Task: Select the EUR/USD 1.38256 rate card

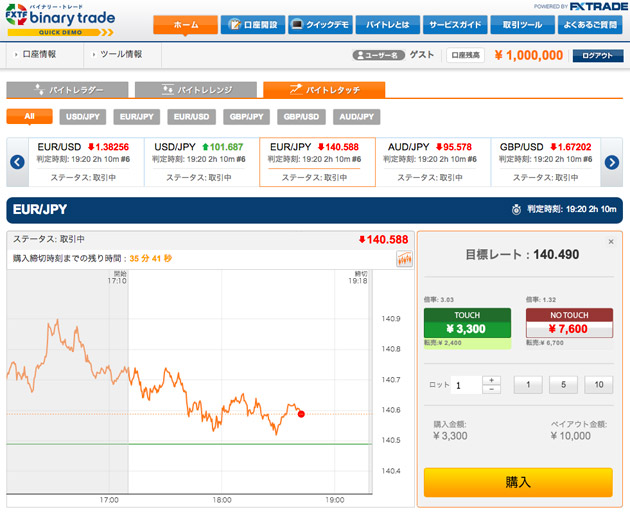Action: coord(86,162)
